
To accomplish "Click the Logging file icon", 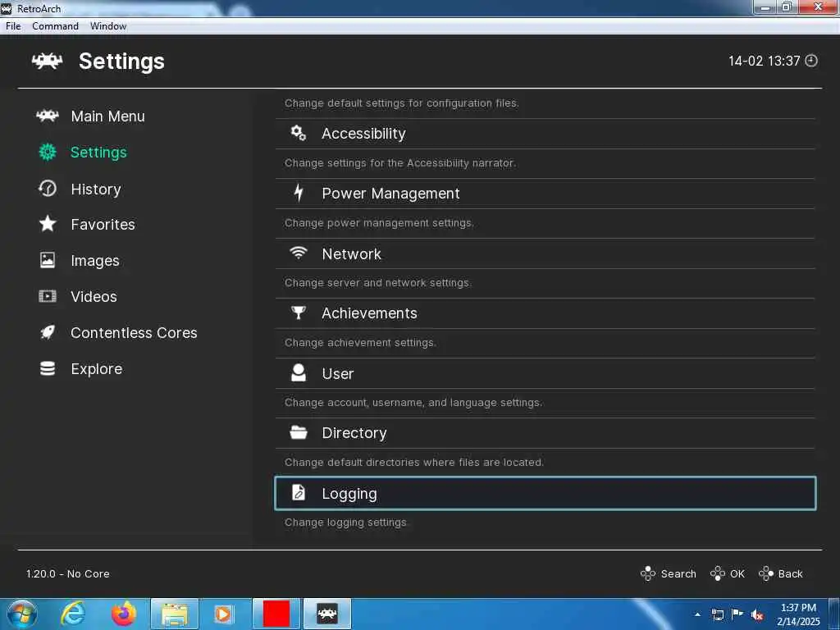I will pos(299,493).
